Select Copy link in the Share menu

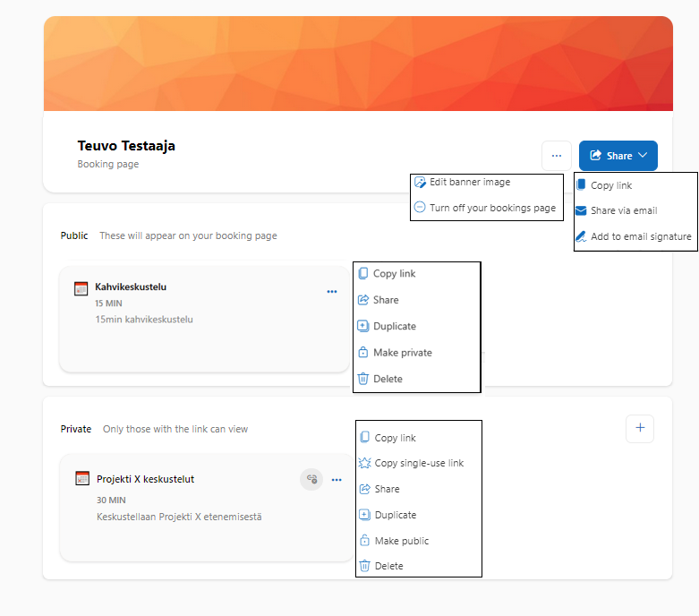pyautogui.click(x=611, y=185)
